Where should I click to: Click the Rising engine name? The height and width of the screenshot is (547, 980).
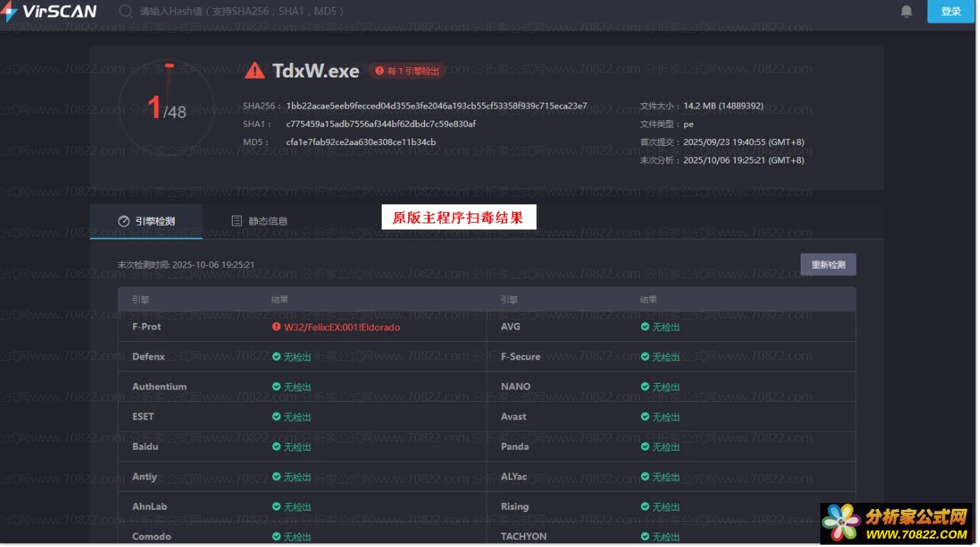(x=515, y=506)
